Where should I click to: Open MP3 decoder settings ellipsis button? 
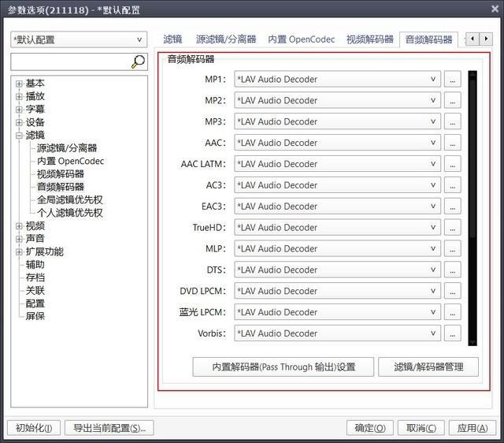452,121
